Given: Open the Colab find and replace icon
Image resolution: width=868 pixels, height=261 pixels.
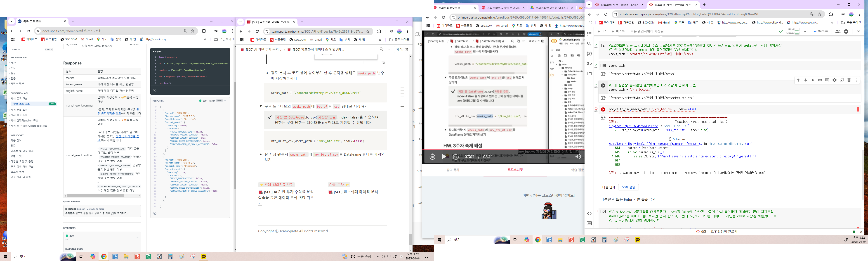Looking at the screenshot, I should (x=589, y=43).
